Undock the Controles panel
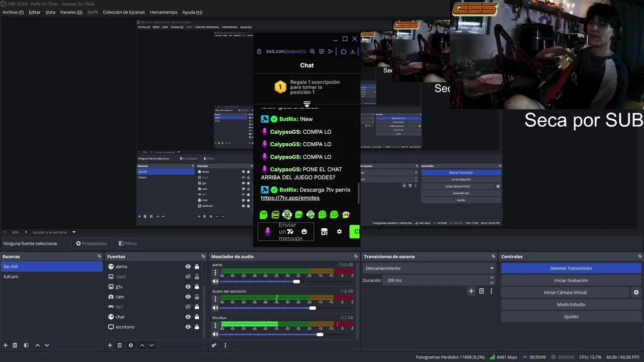Image resolution: width=644 pixels, height=362 pixels. tap(639, 256)
